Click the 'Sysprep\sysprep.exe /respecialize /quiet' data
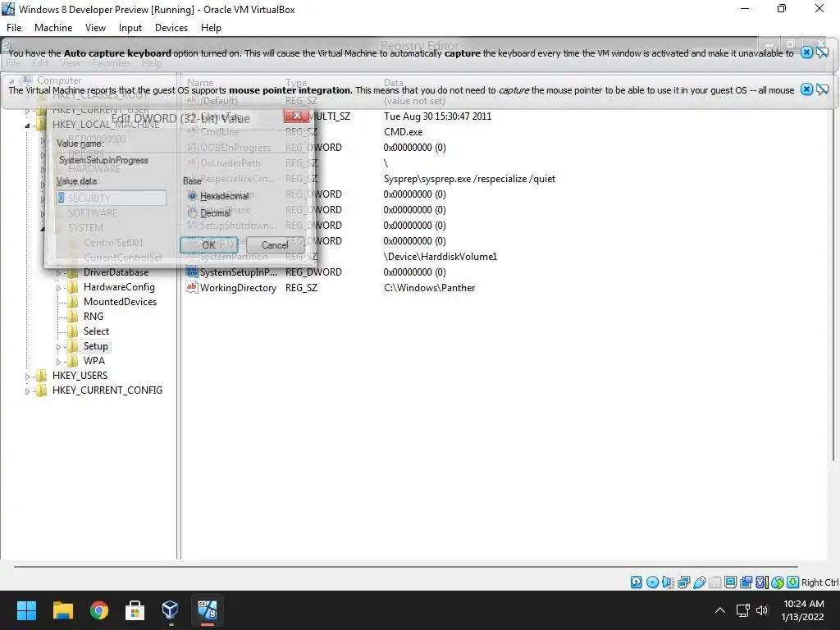This screenshot has width=840, height=630. click(x=469, y=179)
